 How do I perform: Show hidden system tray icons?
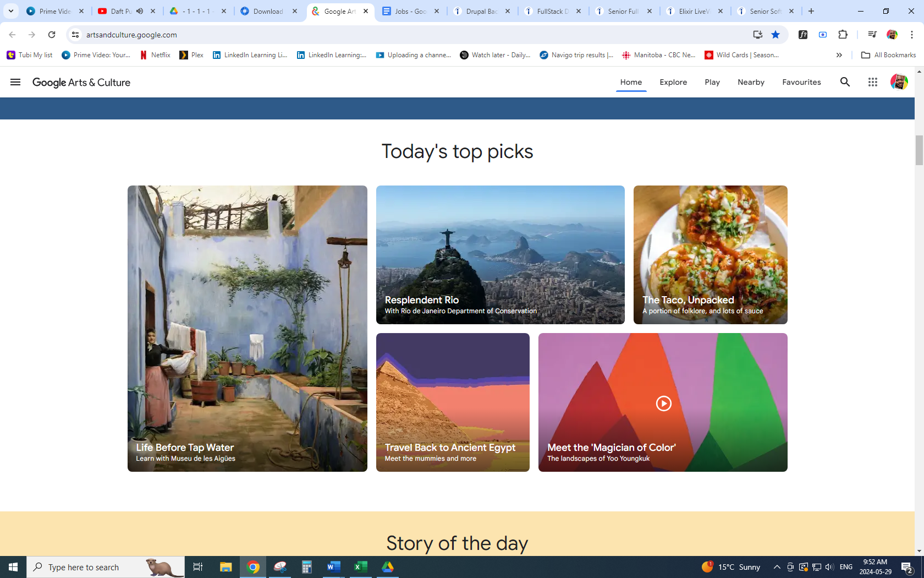pyautogui.click(x=777, y=567)
